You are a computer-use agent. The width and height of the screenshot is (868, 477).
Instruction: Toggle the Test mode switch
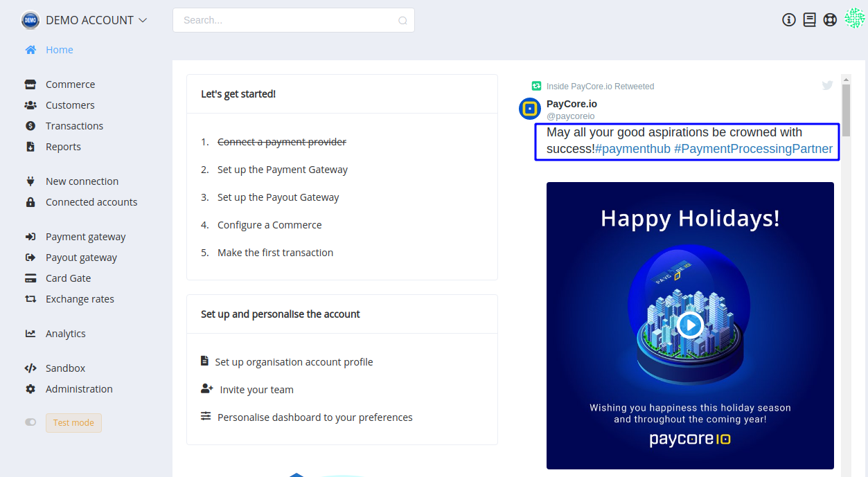point(30,422)
